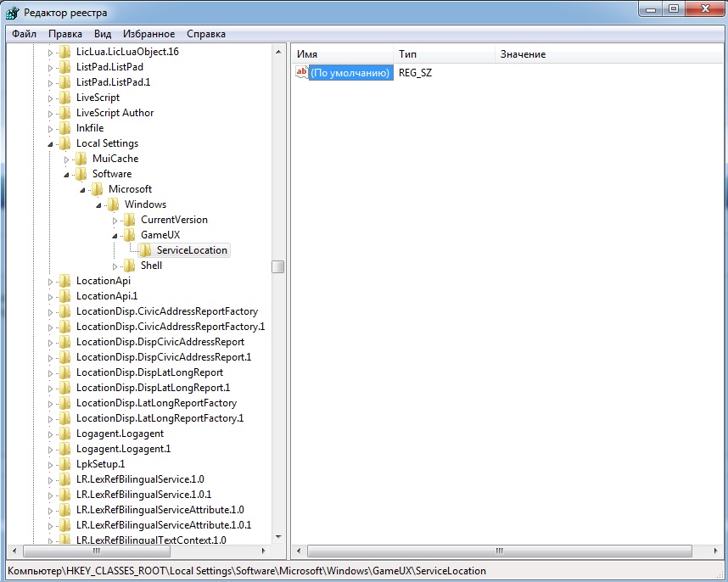Collapse the GameUX tree node
Screen dimensions: 728x582
[x=115, y=236]
